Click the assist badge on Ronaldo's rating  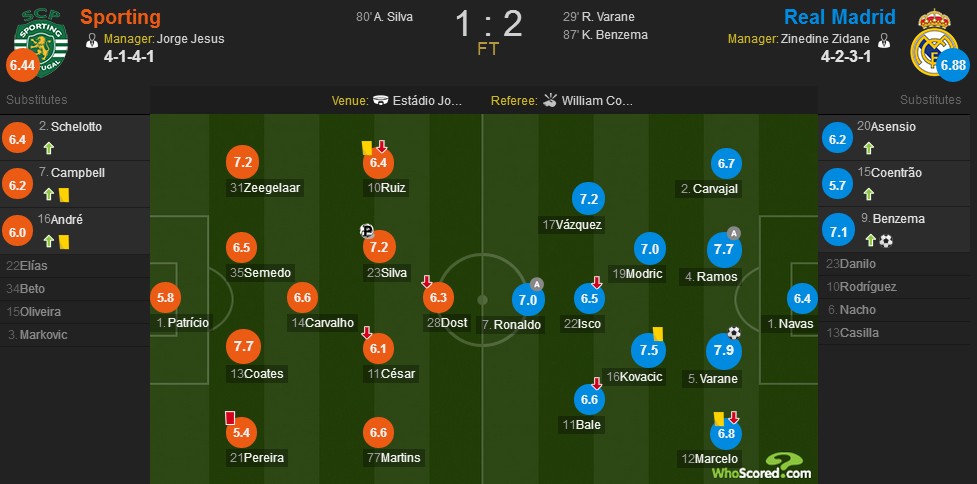(x=537, y=285)
